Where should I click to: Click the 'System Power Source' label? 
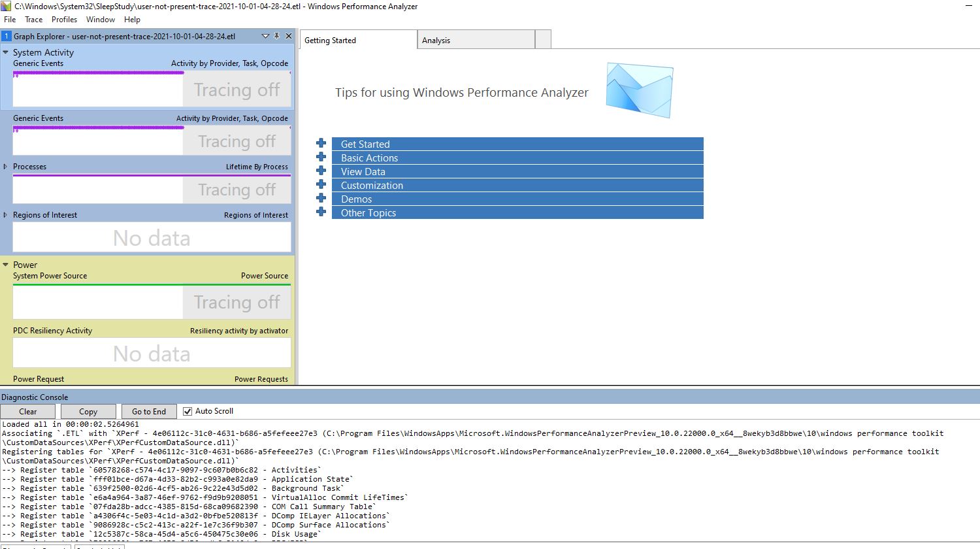point(50,276)
